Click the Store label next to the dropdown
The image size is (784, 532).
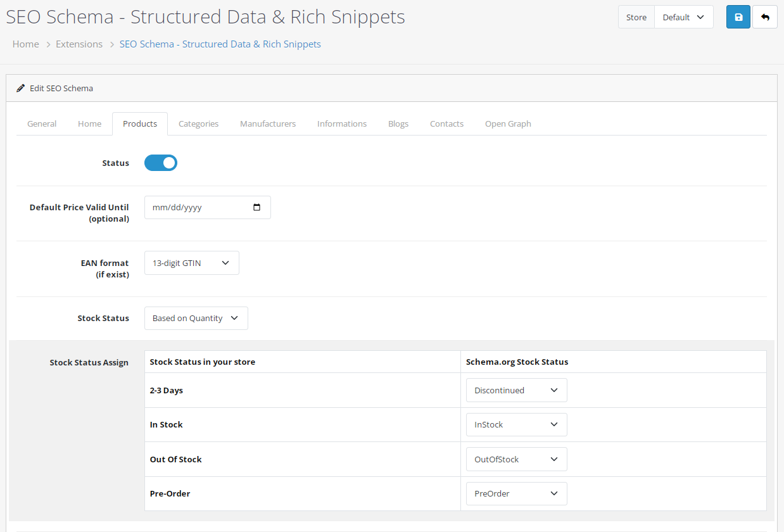coord(636,17)
